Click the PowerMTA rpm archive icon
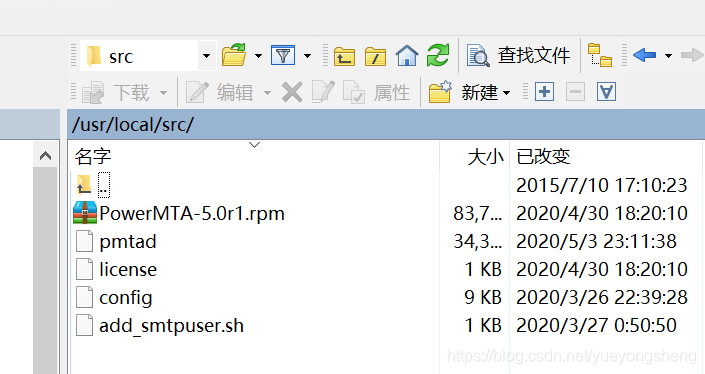The image size is (705, 374). [x=85, y=213]
